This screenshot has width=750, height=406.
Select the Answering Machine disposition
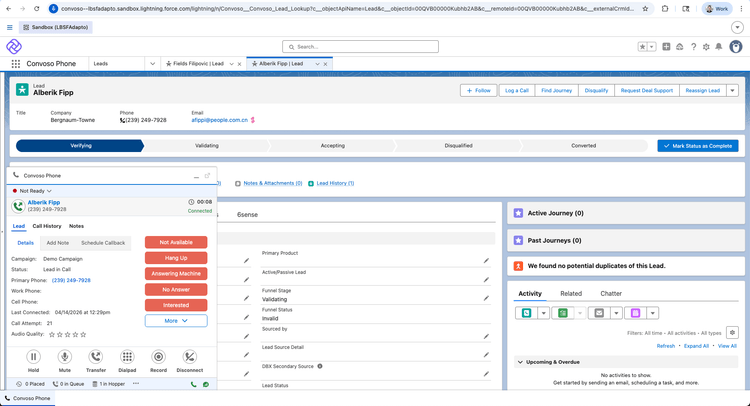pos(176,274)
